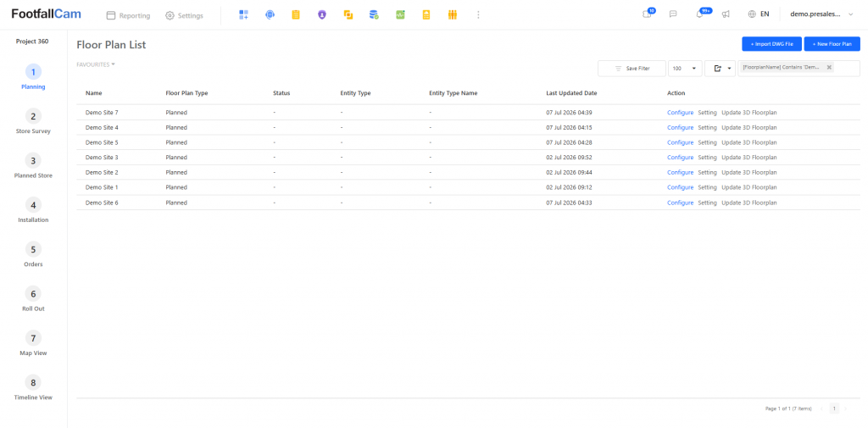Go to step 3 Planned Store
This screenshot has height=428, width=868.
click(x=33, y=166)
